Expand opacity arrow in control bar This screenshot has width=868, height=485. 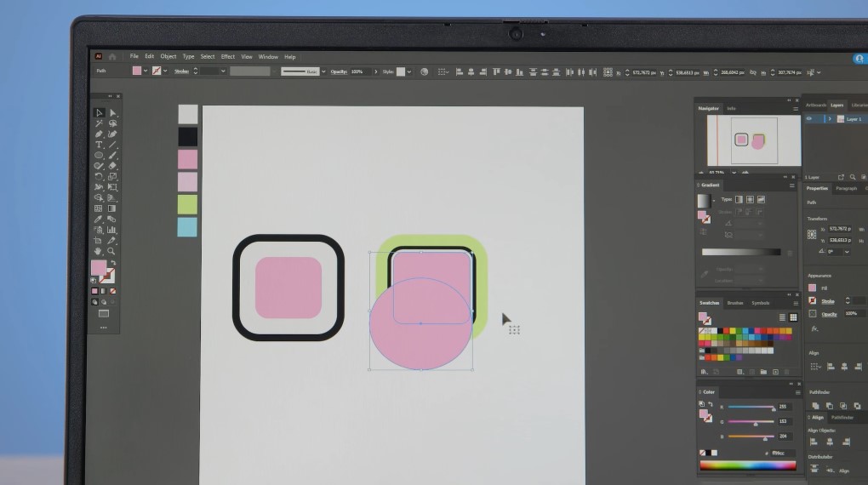(376, 71)
